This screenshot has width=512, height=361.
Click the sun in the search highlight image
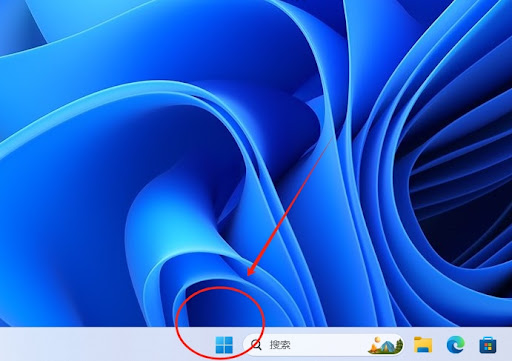[x=377, y=340]
